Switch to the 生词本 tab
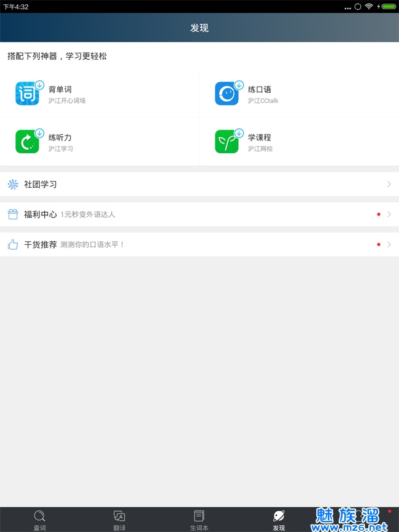 point(199,520)
